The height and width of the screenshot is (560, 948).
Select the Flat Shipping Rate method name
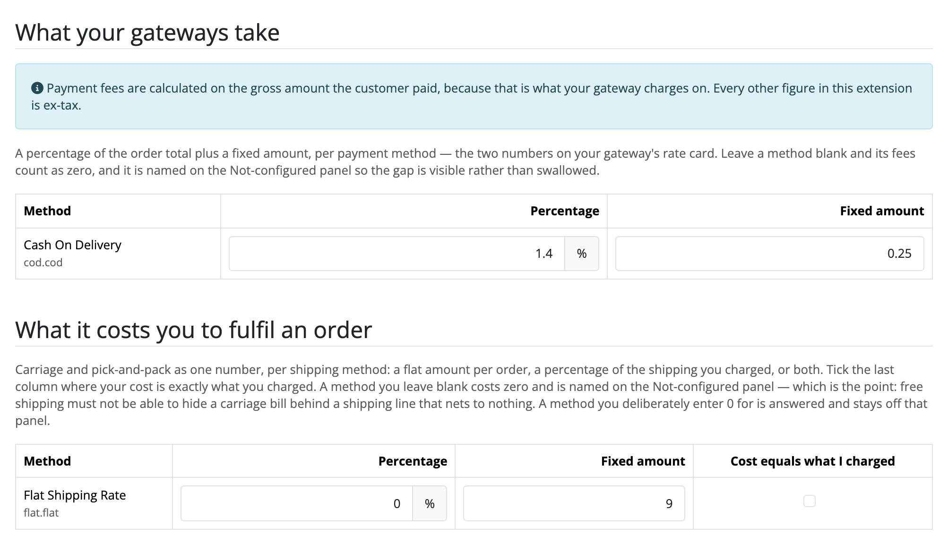click(x=75, y=495)
